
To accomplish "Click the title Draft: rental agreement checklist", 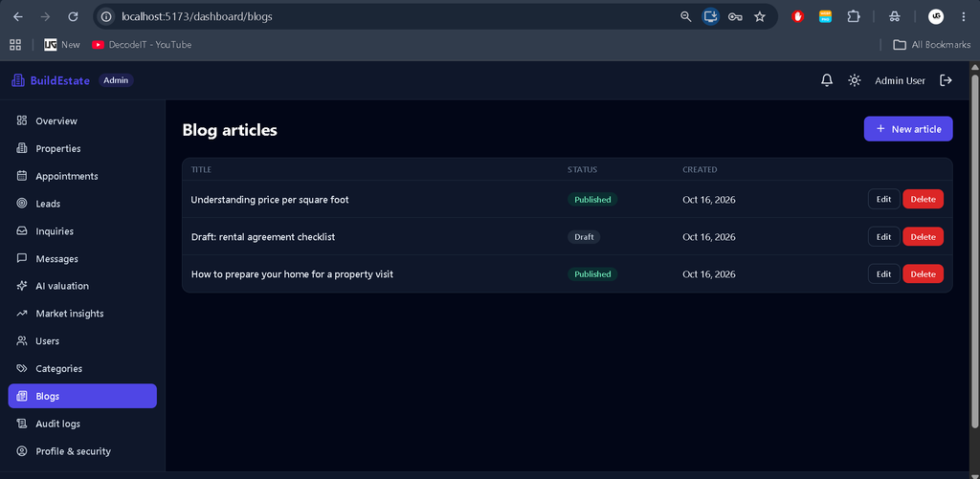I will 263,237.
